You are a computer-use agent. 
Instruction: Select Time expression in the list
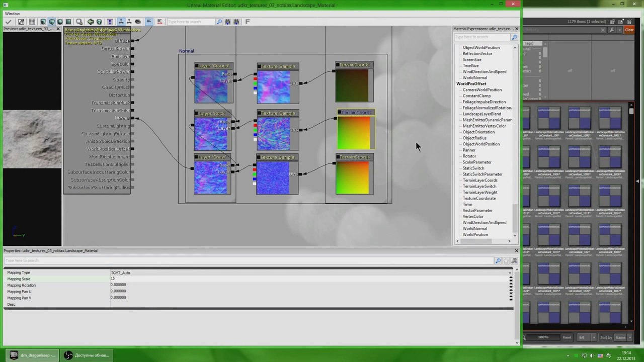(467, 204)
